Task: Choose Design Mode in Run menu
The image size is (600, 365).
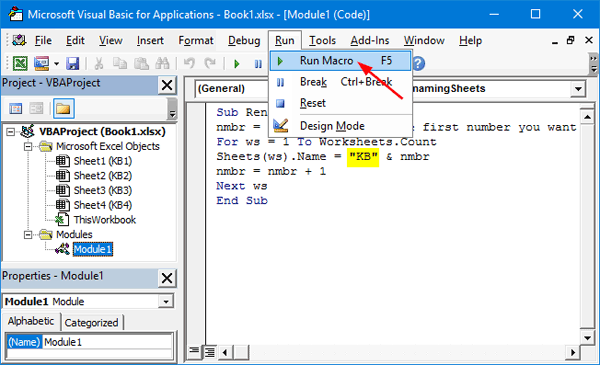Action: [x=340, y=126]
